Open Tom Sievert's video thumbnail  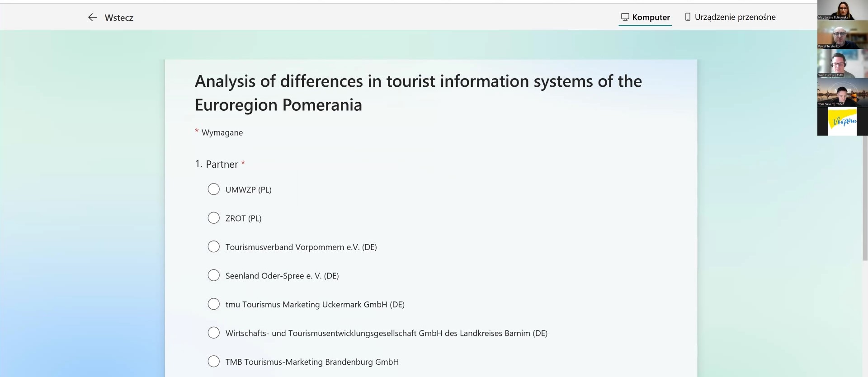(x=842, y=92)
